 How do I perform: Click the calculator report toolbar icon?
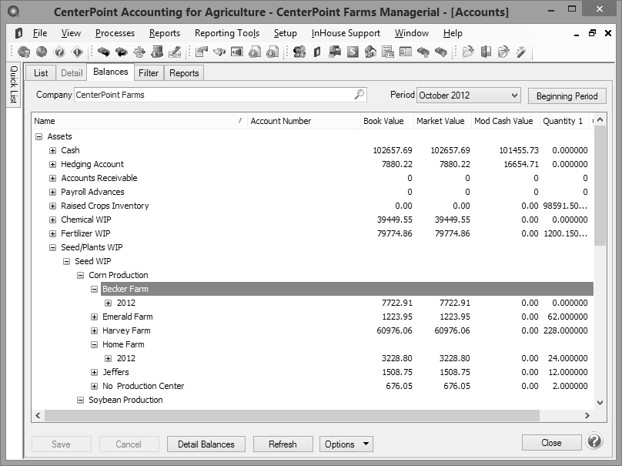pos(388,52)
